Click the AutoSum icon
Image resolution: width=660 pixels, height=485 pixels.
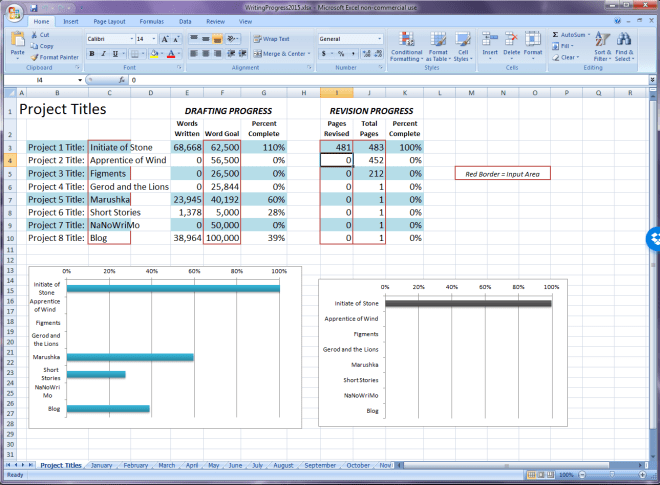click(x=569, y=34)
